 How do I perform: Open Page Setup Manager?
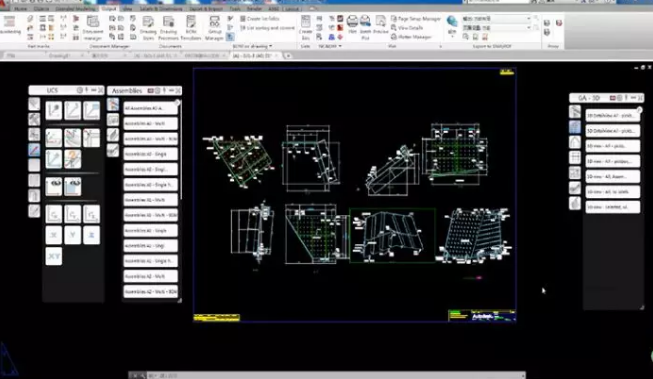coord(416,19)
